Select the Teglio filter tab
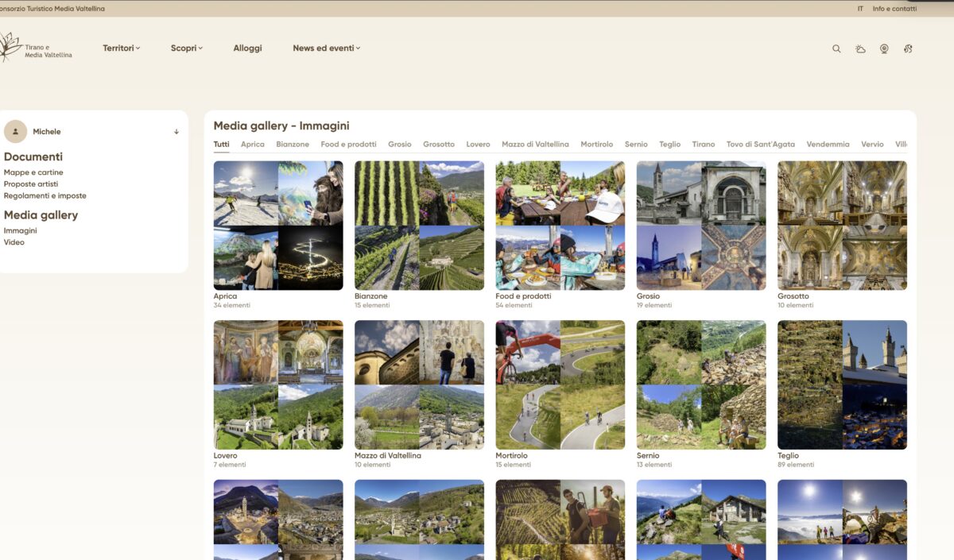The width and height of the screenshot is (954, 560). tap(670, 145)
